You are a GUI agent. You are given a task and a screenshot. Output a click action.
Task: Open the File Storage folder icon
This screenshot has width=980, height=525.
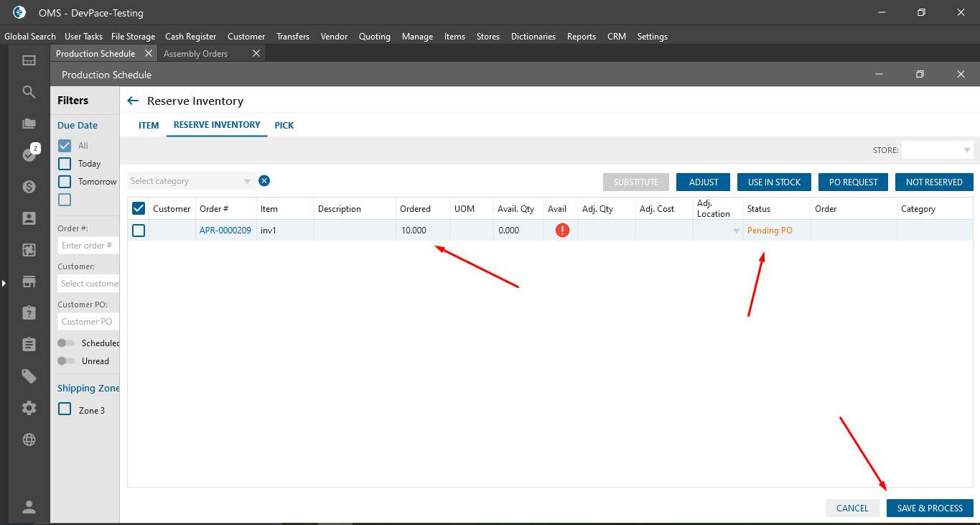coord(29,124)
